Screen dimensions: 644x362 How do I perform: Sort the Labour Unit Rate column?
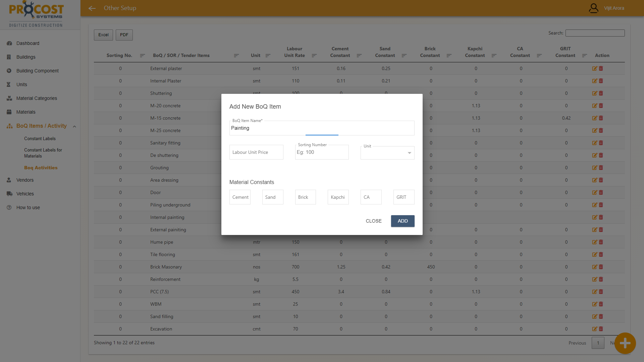314,56
